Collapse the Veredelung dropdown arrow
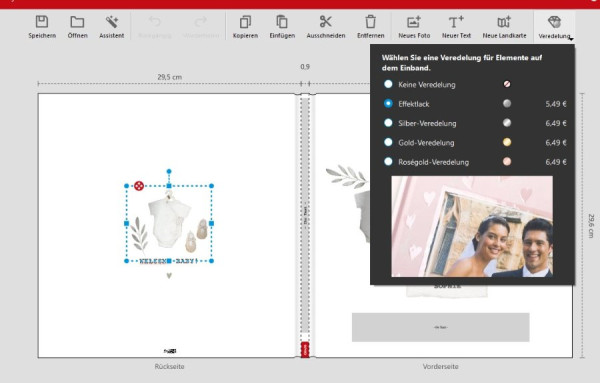 tap(571, 39)
